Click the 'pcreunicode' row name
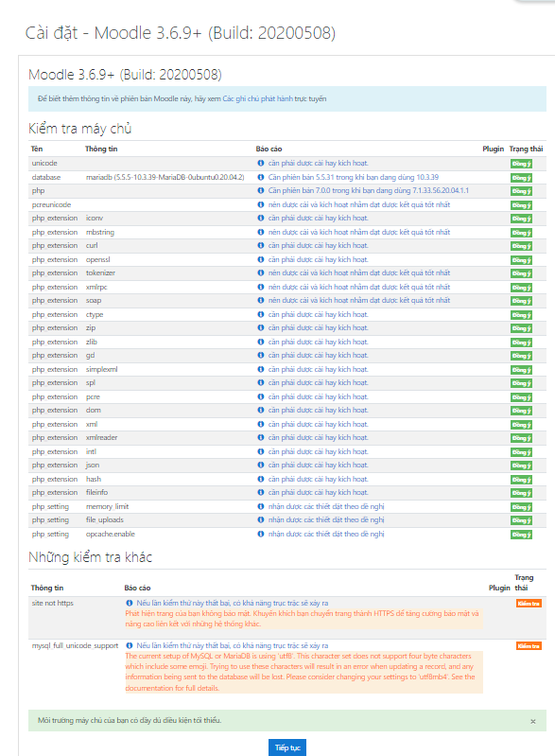This screenshot has width=555, height=756. coord(51,205)
